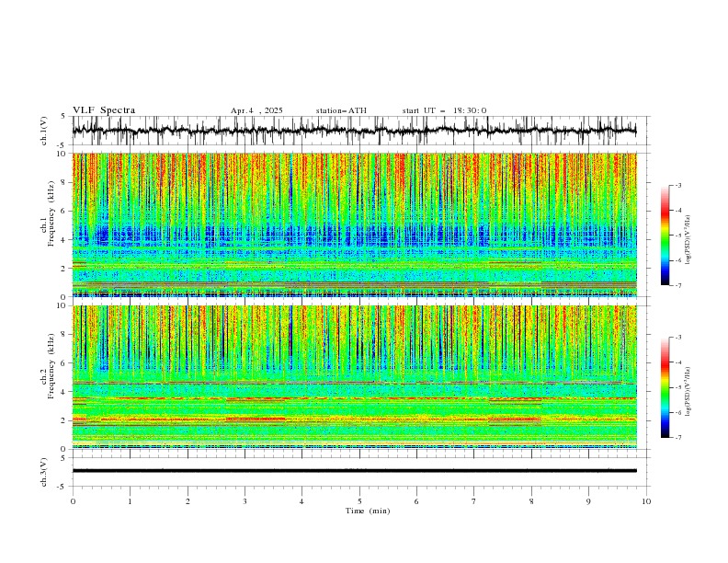Click the "ch.1(V)" waveform axis label
The image size is (728, 563).
point(44,131)
